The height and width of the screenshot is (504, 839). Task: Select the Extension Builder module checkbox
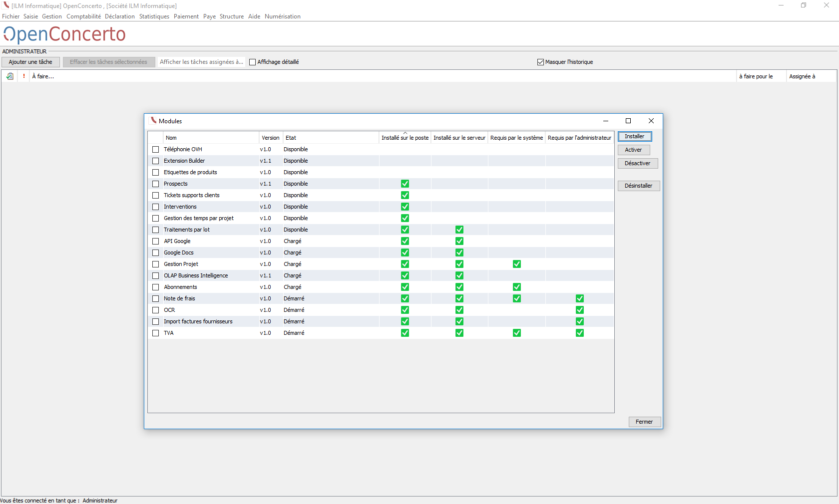coord(156,161)
